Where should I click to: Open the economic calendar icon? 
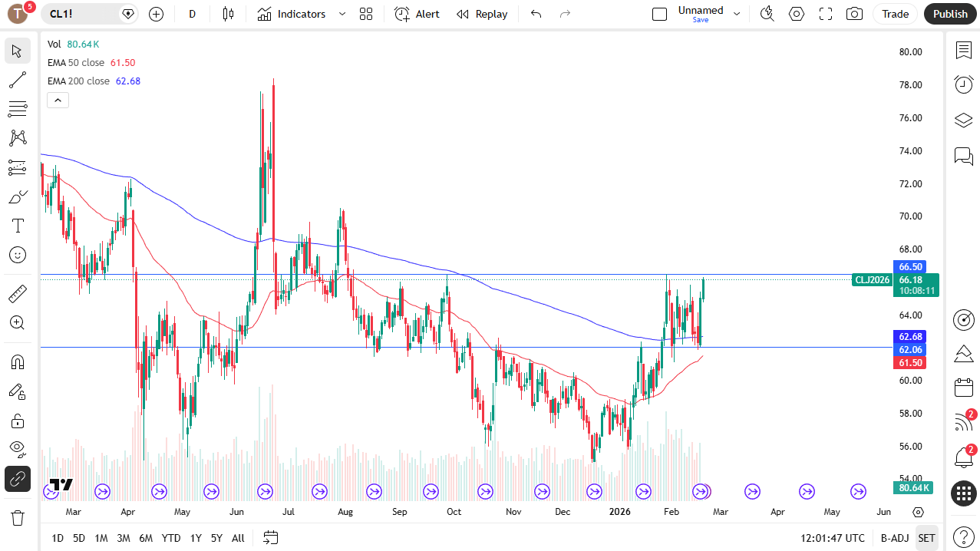[x=964, y=388]
